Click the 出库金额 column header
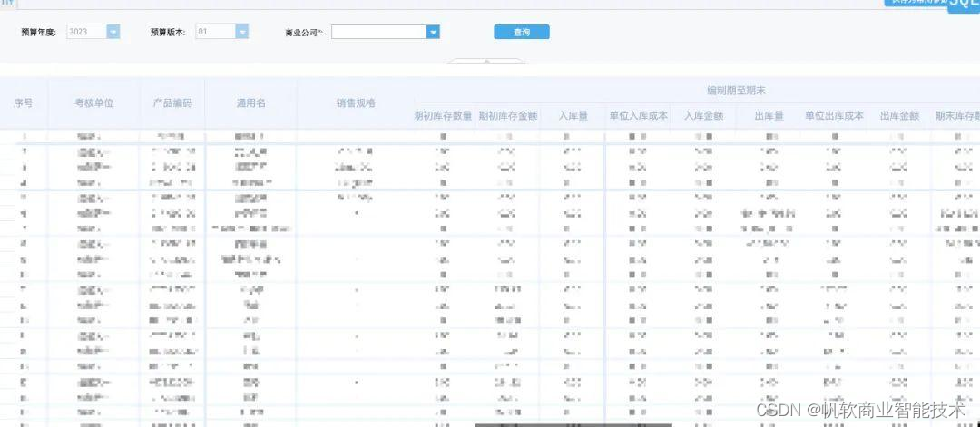The image size is (980, 427). click(899, 116)
